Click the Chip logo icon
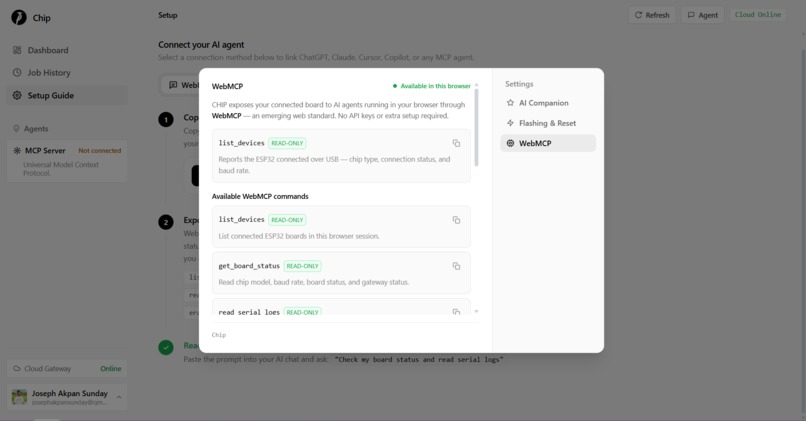Image resolution: width=806 pixels, height=421 pixels. tap(19, 17)
